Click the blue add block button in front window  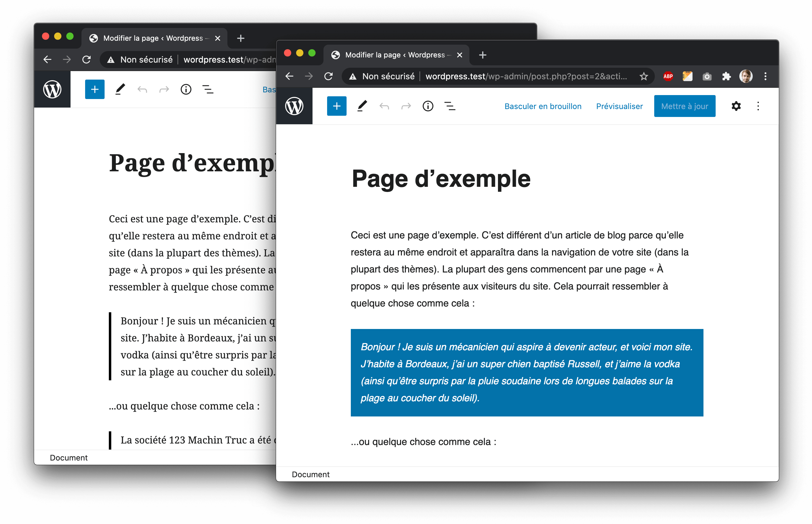click(336, 106)
